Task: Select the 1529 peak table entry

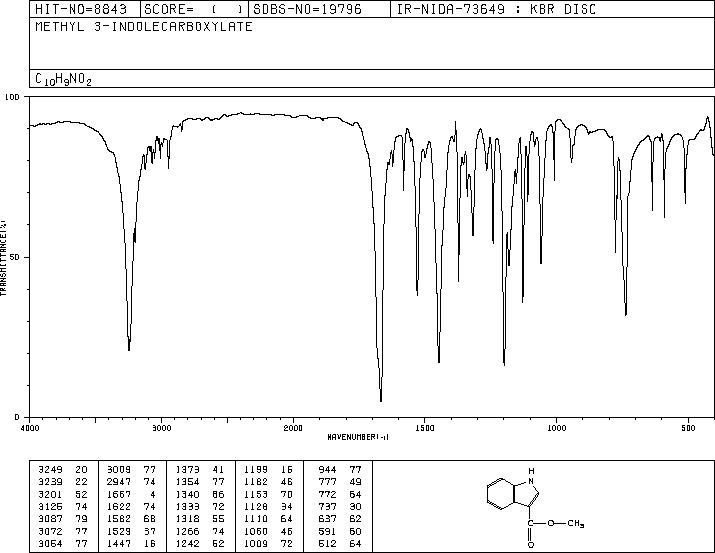Action: 132,532
